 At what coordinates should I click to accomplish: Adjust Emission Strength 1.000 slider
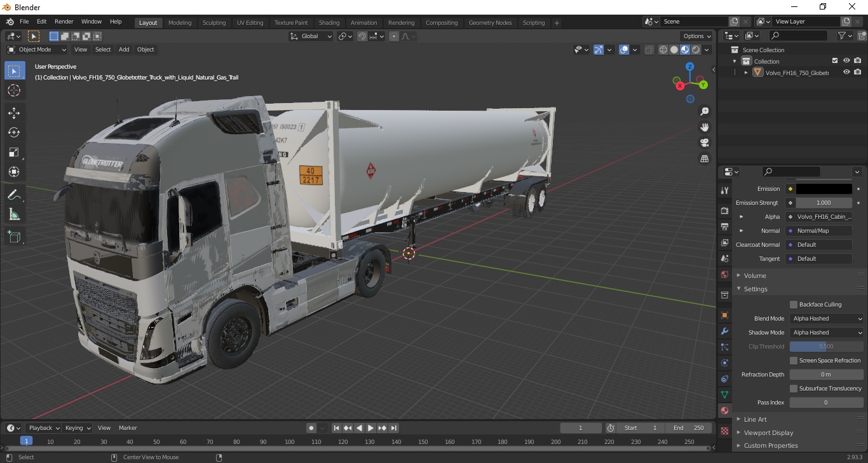[x=824, y=203]
